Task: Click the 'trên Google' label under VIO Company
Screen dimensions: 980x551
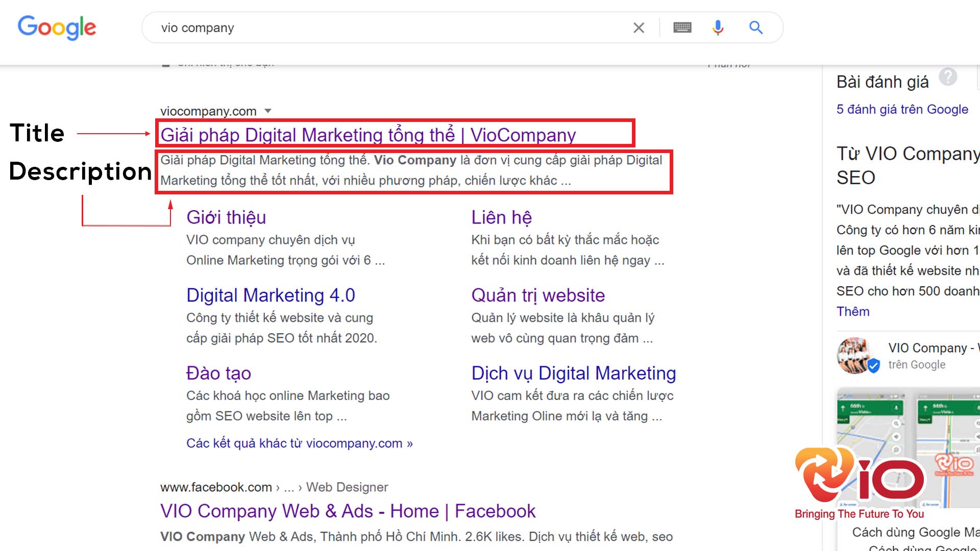Action: click(x=917, y=365)
